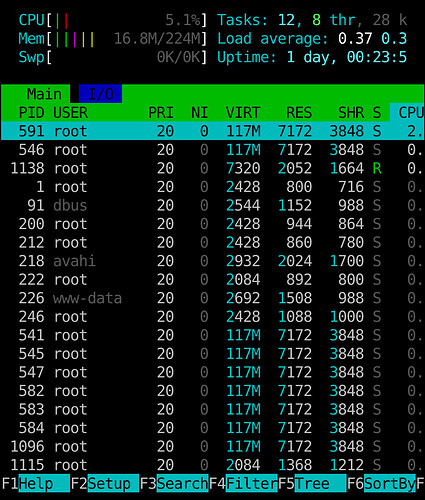Sort by the SHR column header
425x500 pixels.
point(351,113)
